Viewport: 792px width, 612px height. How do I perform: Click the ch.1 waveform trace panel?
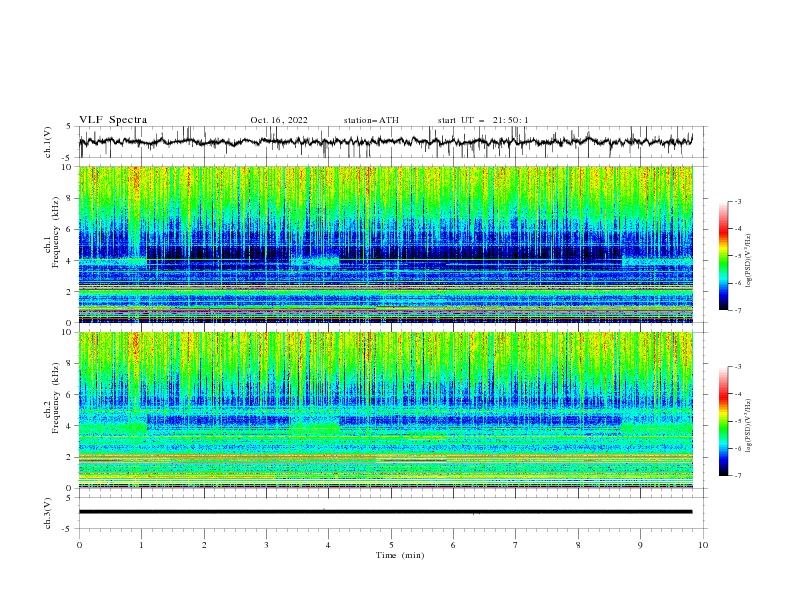click(x=392, y=142)
